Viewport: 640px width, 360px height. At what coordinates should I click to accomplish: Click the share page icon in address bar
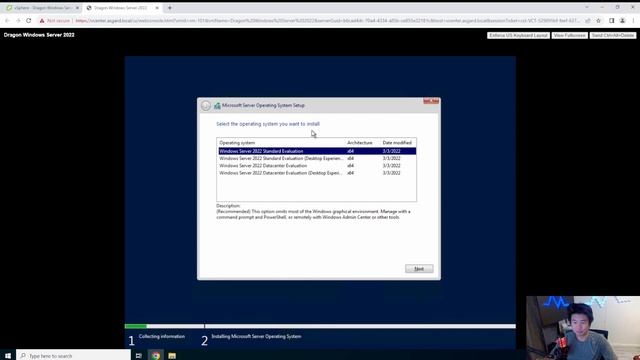(588, 20)
